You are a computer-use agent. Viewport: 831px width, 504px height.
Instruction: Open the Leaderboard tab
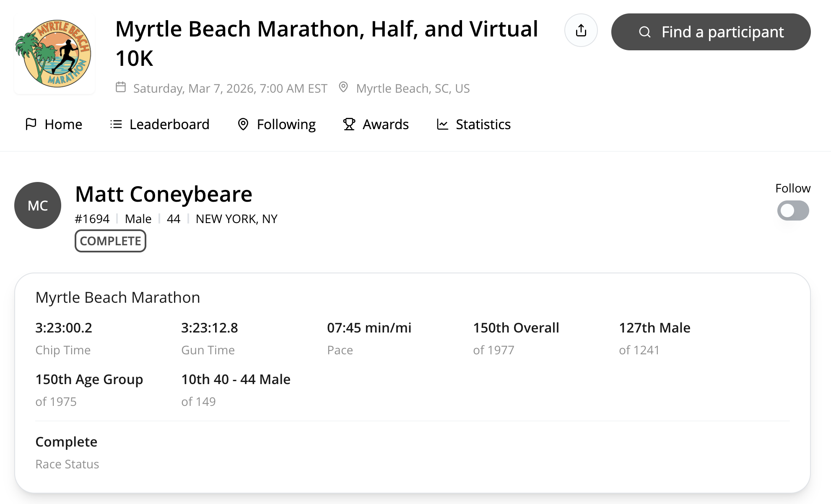(x=160, y=124)
